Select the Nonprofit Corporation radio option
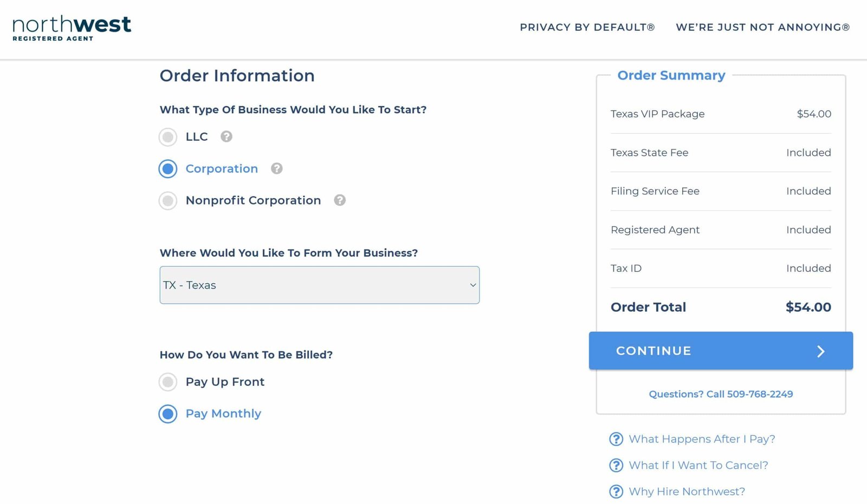Viewport: 867px width, 504px height. coord(168,201)
